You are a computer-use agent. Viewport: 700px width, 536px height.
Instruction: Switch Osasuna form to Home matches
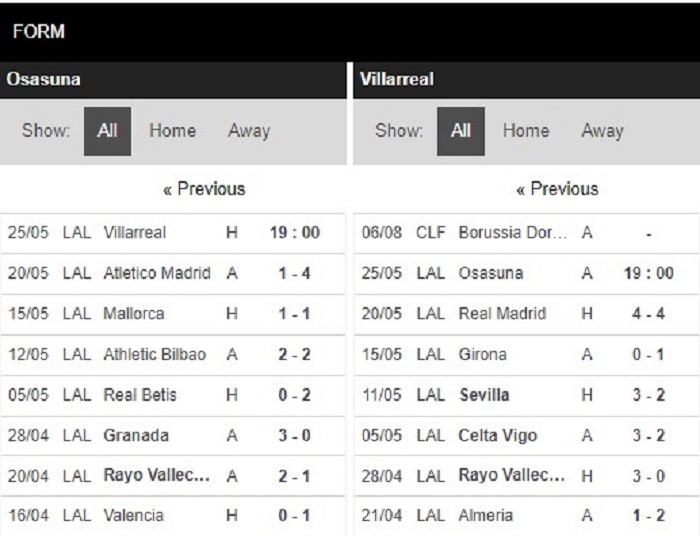click(x=172, y=131)
